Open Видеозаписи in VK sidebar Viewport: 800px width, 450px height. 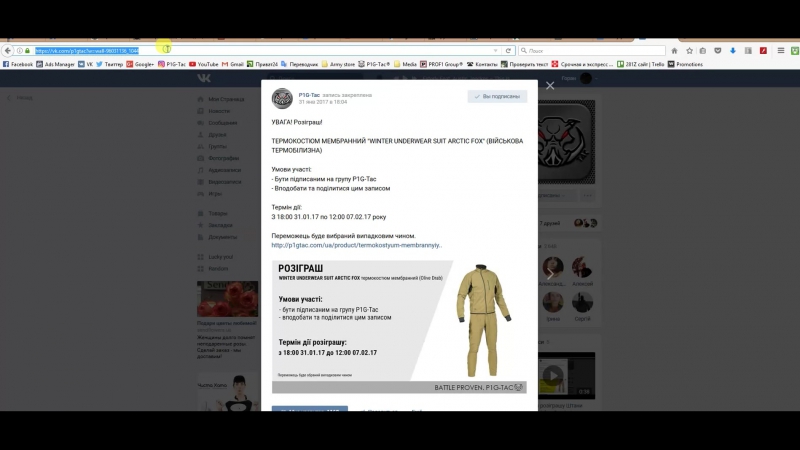pyautogui.click(x=219, y=182)
